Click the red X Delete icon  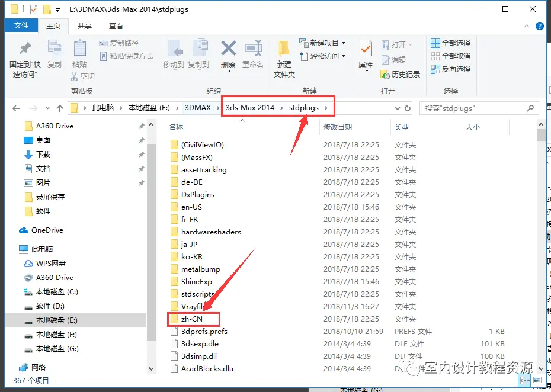pos(229,48)
